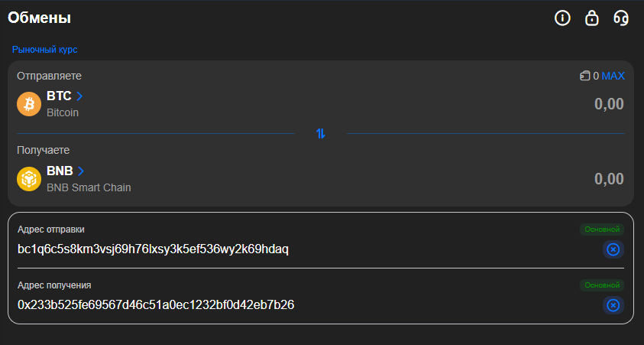
Task: Swap currencies with the arrows icon
Action: (321, 134)
